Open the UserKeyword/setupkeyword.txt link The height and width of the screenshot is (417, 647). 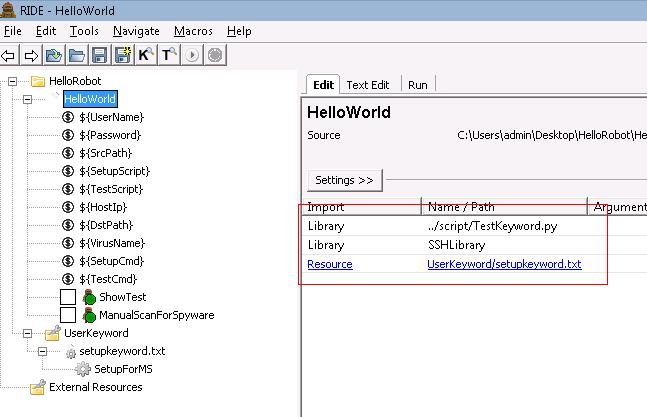504,264
